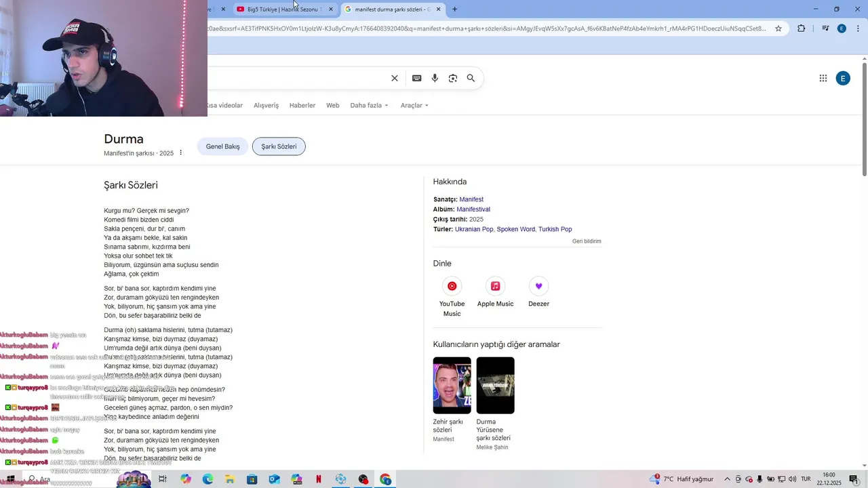Image resolution: width=868 pixels, height=488 pixels.
Task: Open Microsoft Edge from the taskbar
Action: 208,479
